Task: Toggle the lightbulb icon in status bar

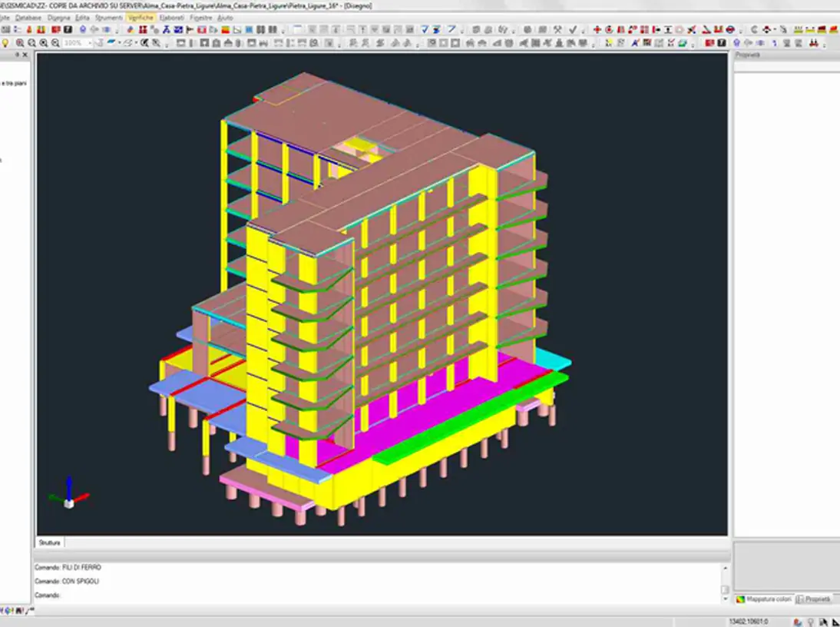Action: (811, 621)
